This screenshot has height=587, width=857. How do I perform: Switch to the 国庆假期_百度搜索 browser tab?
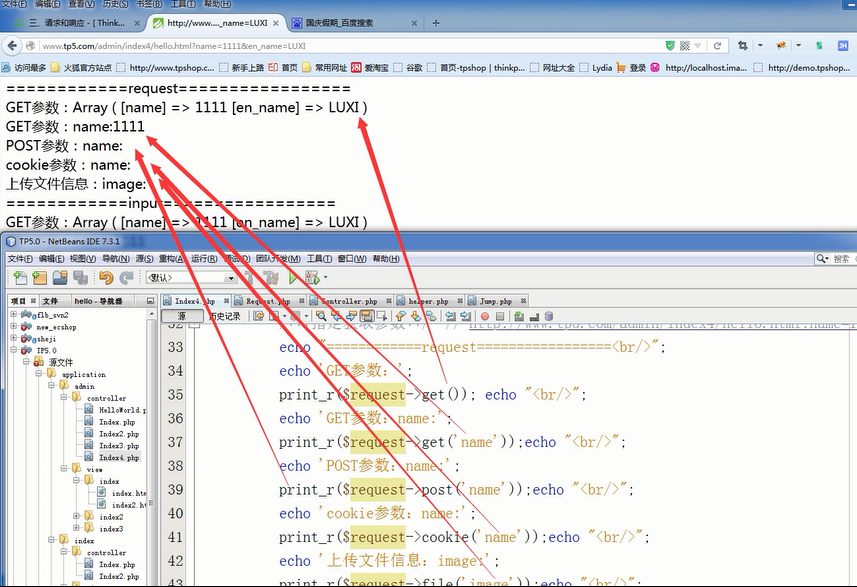pos(354,23)
